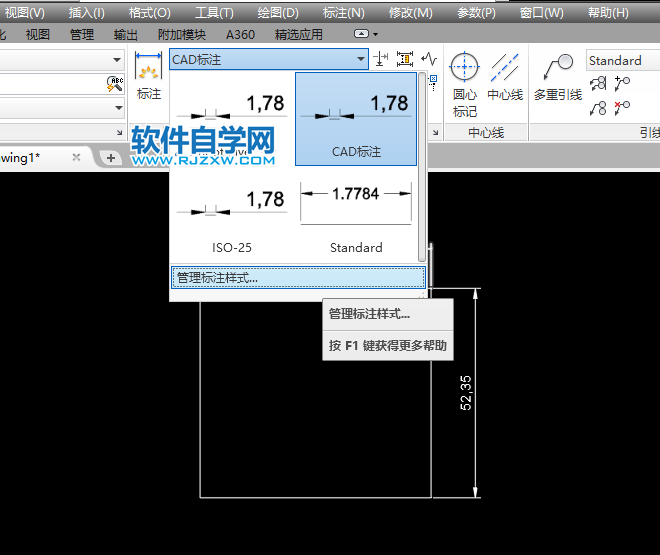Open the 帮助(H) menu

(x=608, y=13)
